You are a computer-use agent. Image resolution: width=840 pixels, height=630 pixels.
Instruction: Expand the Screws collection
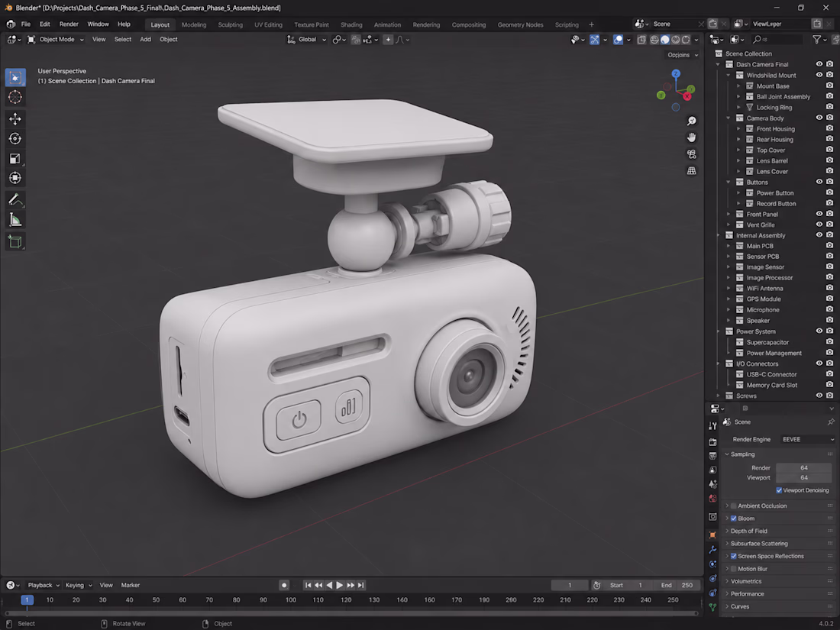[719, 396]
